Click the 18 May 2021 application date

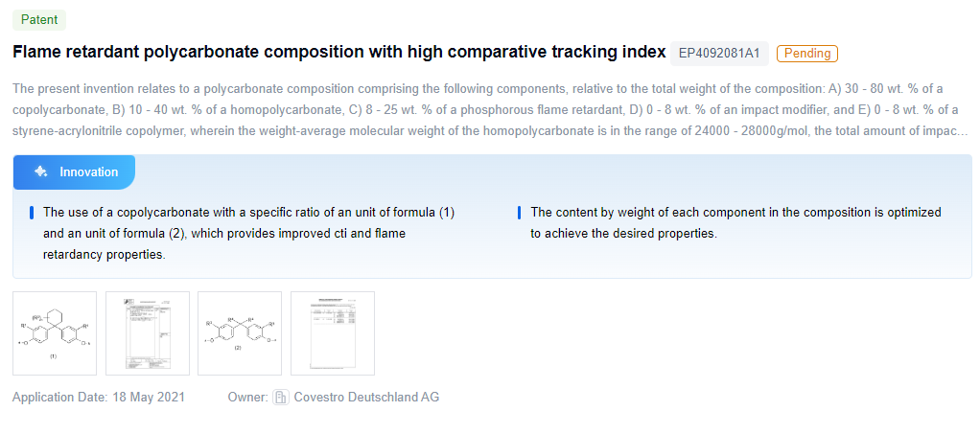pyautogui.click(x=149, y=397)
